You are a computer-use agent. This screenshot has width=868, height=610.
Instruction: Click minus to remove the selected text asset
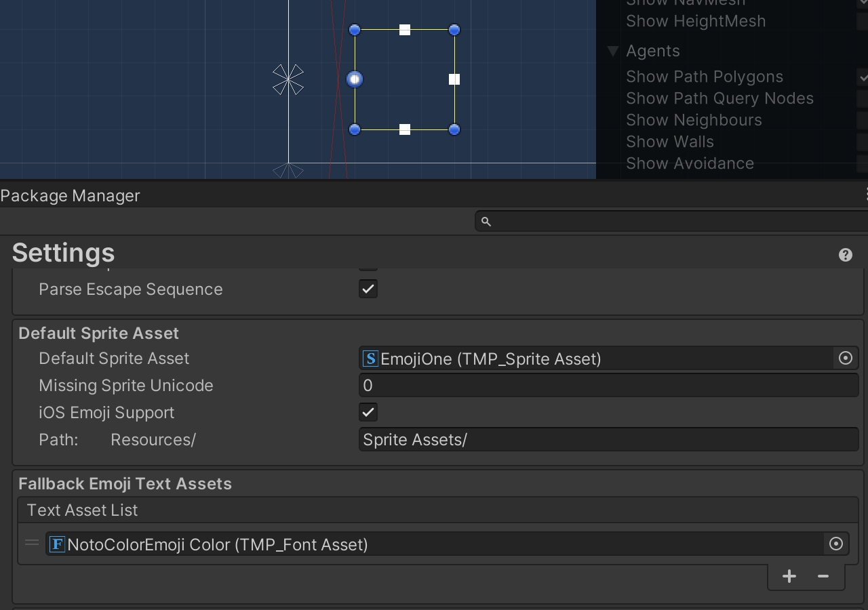pos(823,576)
